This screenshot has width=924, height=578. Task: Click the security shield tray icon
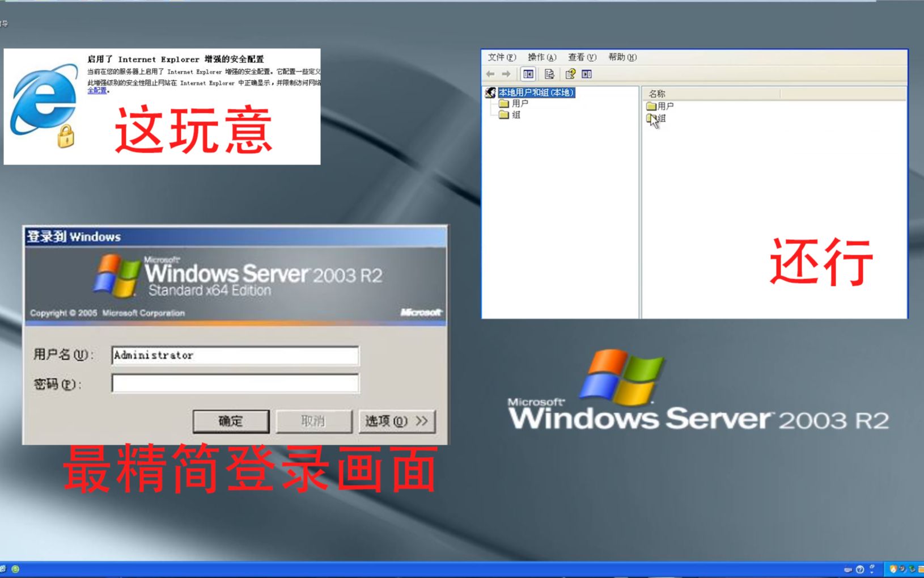pos(893,569)
